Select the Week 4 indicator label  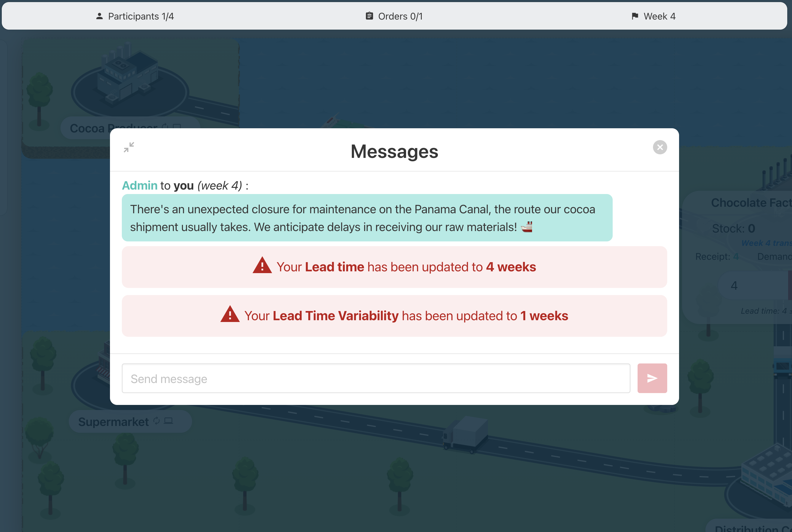(x=659, y=16)
